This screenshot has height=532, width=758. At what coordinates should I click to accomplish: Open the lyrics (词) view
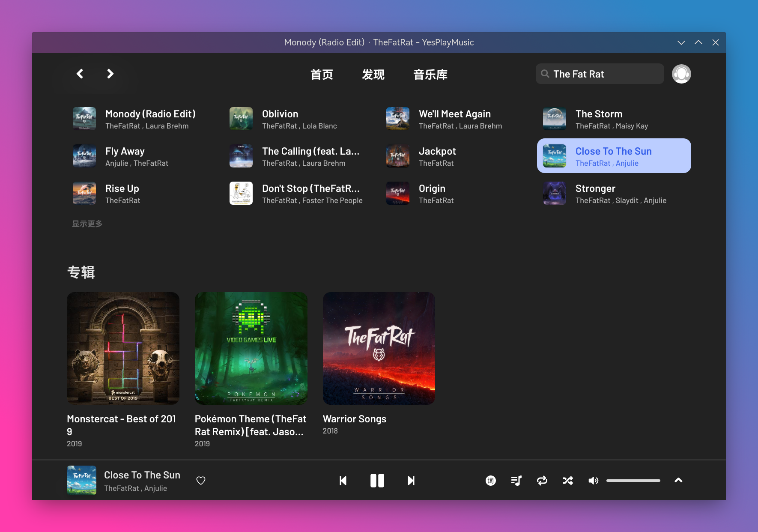coord(490,480)
